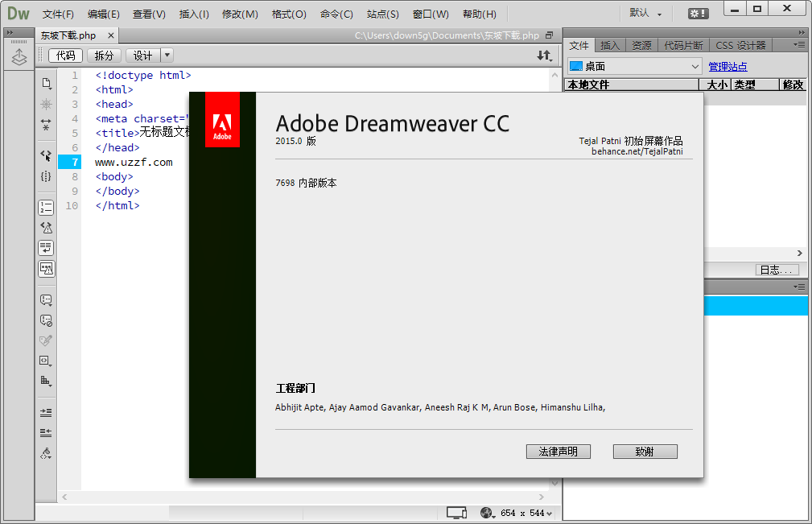812x524 pixels.
Task: Close the 东坡下载.php tab
Action: point(110,35)
